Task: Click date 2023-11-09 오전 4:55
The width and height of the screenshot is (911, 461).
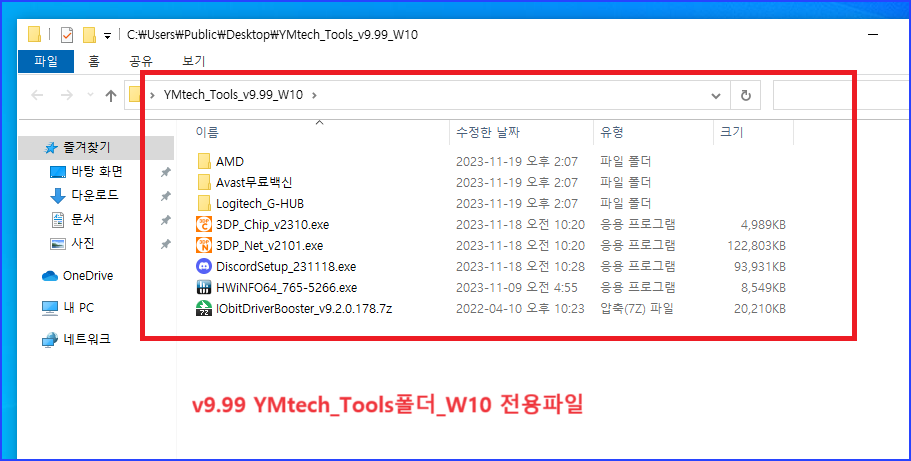Action: point(515,288)
